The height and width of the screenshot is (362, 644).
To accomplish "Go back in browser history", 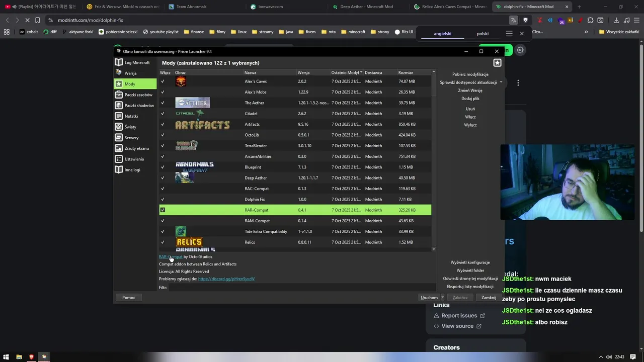I will (7, 20).
